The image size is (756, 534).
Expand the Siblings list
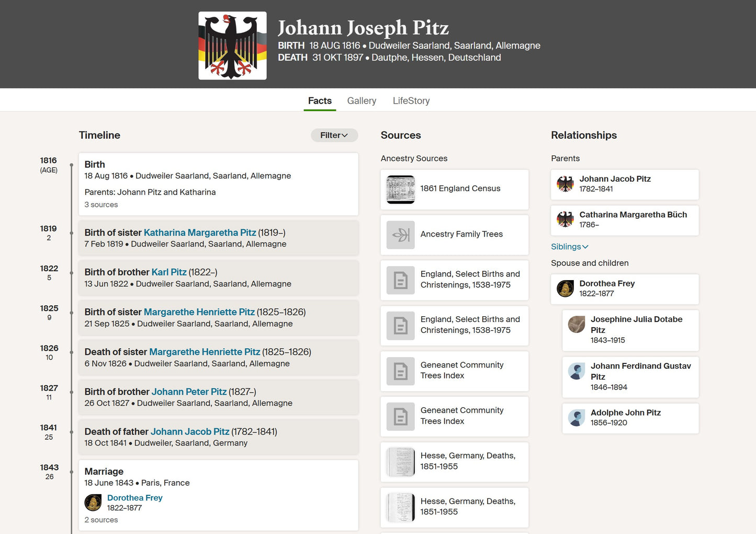tap(569, 247)
